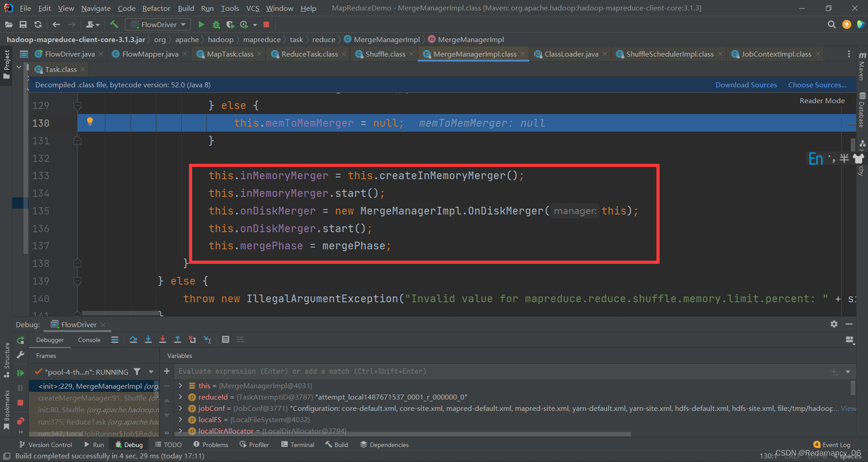Click the mapreduce breadcrumb segment
The width and height of the screenshot is (868, 462).
click(262, 39)
